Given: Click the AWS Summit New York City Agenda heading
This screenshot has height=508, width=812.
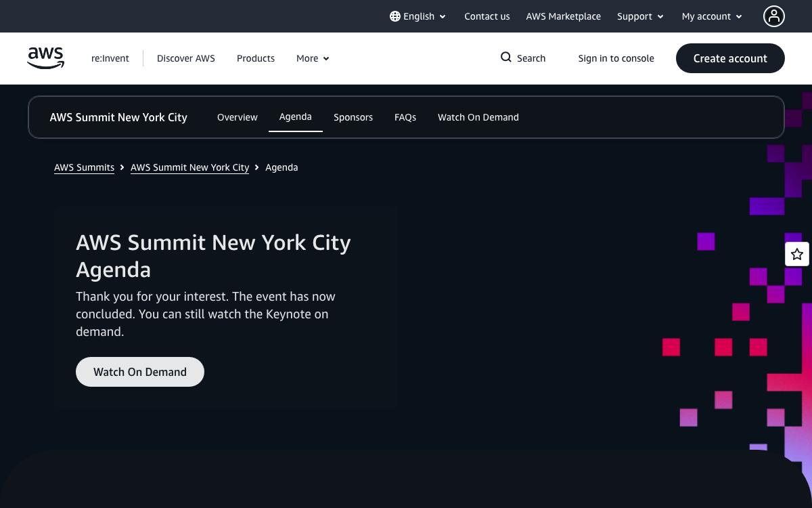Looking at the screenshot, I should [x=213, y=256].
